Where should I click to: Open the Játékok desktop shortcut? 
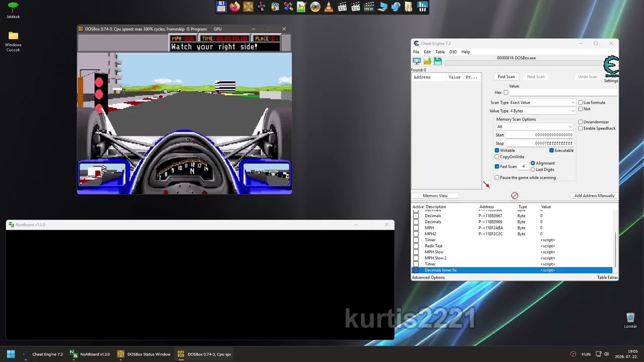pyautogui.click(x=13, y=10)
